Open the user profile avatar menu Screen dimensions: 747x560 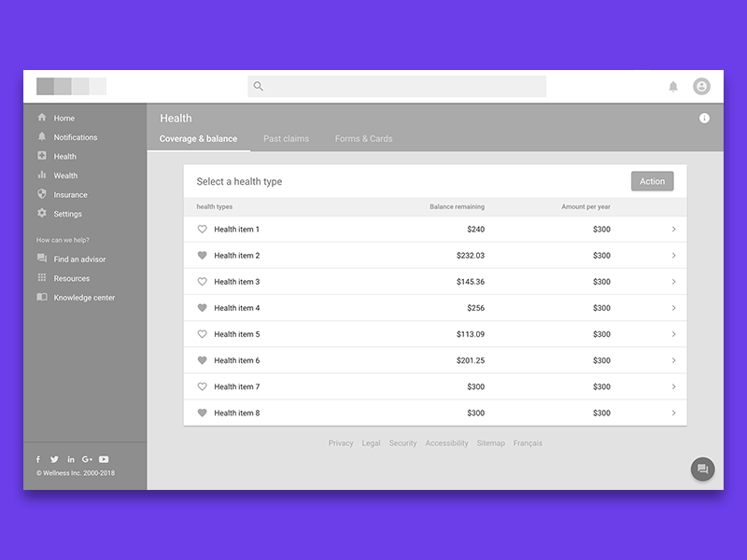point(700,86)
